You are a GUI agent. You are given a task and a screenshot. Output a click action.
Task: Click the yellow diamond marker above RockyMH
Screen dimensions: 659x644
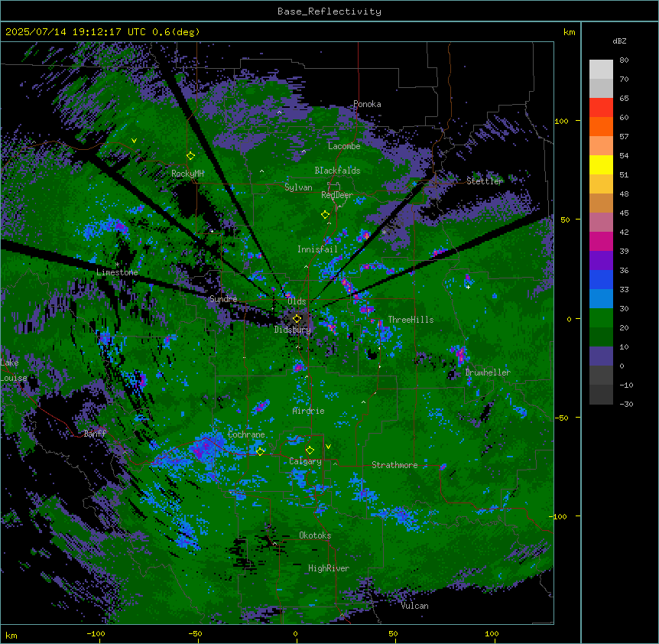point(191,156)
